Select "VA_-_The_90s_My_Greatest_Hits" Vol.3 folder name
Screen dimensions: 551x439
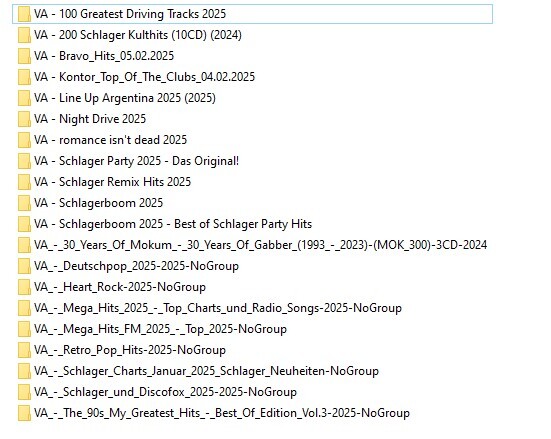click(222, 413)
